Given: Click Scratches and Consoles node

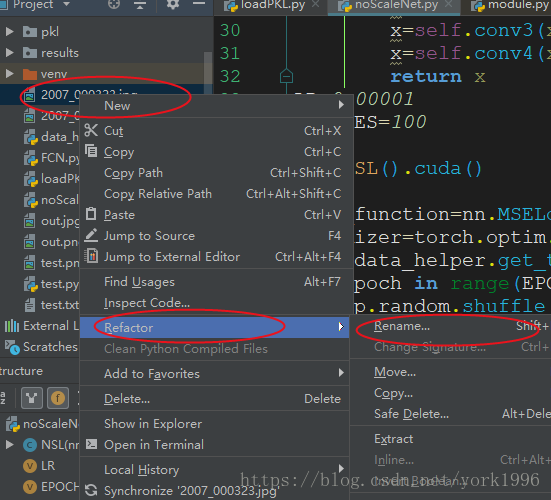Looking at the screenshot, I should 41,347.
